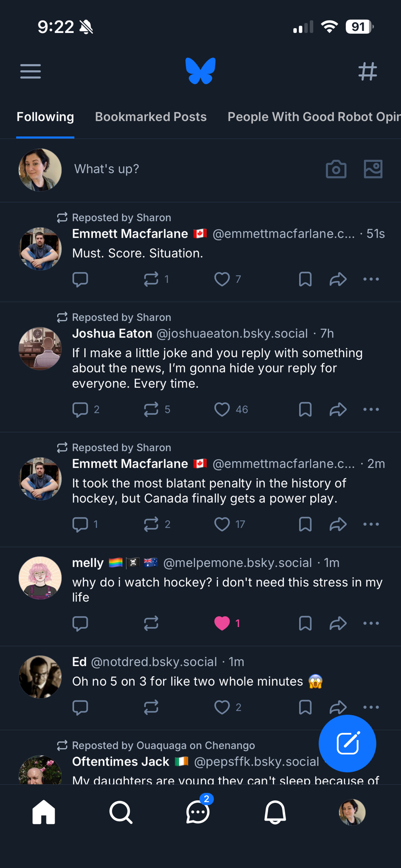Unlike melly's hockey stress post
This screenshot has height=868, width=401.
222,623
